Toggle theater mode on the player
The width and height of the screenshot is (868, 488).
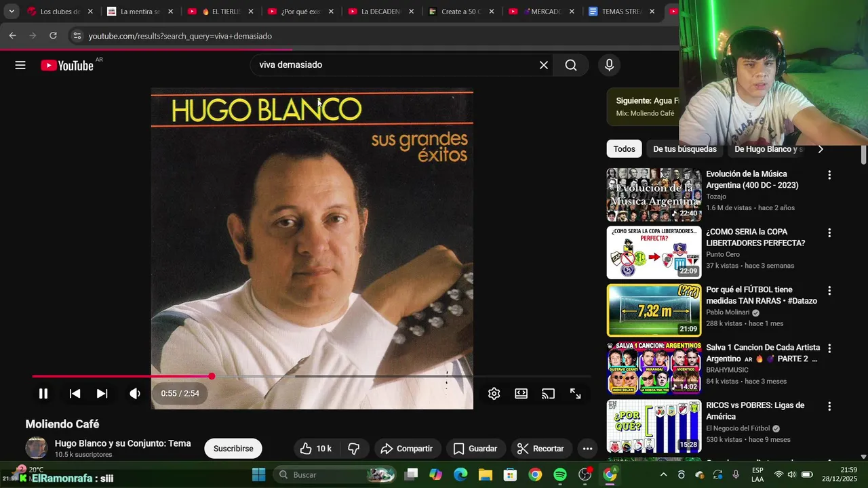[x=521, y=394]
